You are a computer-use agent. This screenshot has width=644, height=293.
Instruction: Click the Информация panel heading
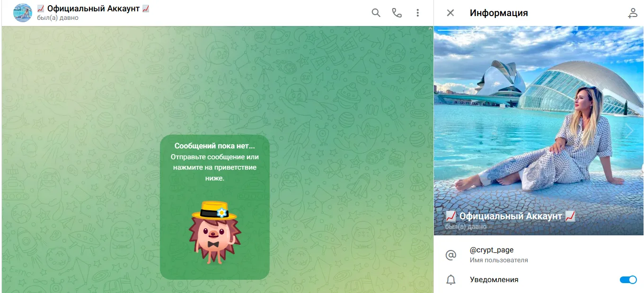pos(499,13)
